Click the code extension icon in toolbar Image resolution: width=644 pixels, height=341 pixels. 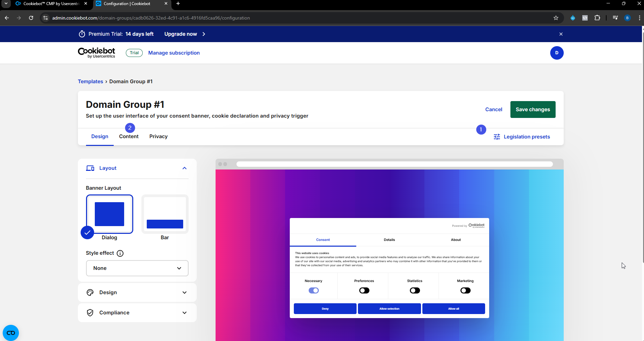(x=585, y=18)
